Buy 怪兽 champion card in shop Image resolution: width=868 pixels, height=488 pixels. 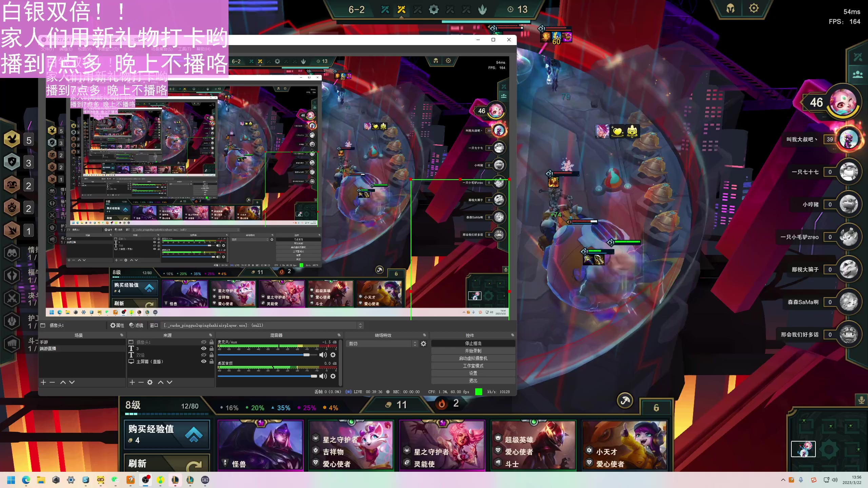[x=260, y=445]
